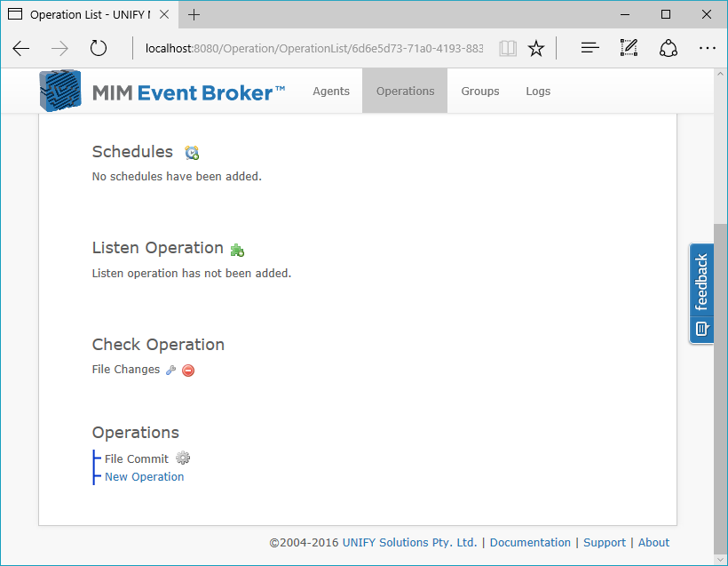Click the Operations section heading
Image resolution: width=728 pixels, height=566 pixels.
(x=136, y=433)
